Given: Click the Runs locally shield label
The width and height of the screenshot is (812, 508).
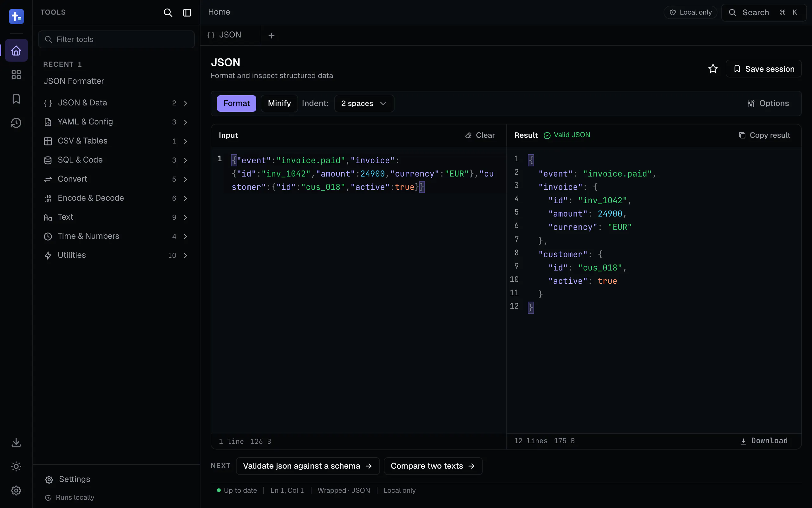Looking at the screenshot, I should click(70, 497).
